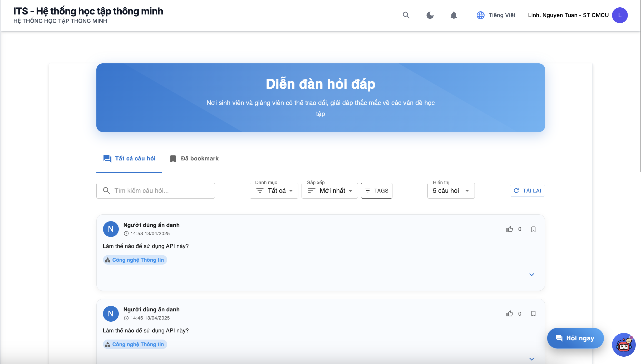The width and height of the screenshot is (641, 364).
Task: Toggle dark mode moon icon
Action: tap(430, 15)
